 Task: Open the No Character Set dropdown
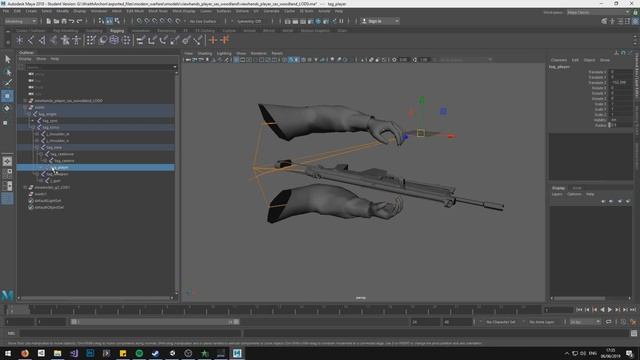pyautogui.click(x=502, y=322)
